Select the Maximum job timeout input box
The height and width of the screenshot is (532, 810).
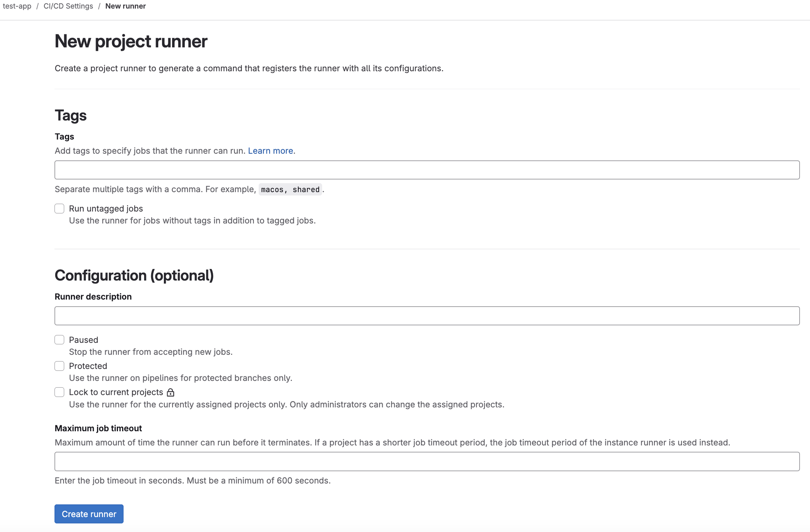click(427, 461)
